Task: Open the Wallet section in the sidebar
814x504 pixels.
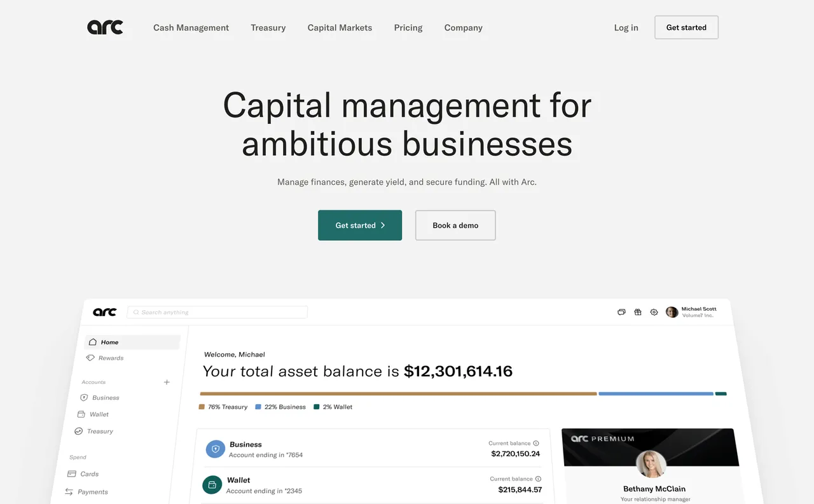Action: tap(99, 414)
